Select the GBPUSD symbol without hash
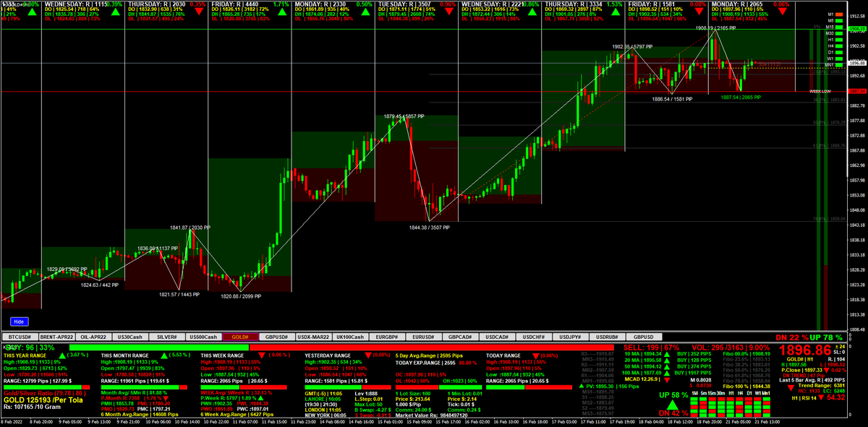 pyautogui.click(x=644, y=337)
